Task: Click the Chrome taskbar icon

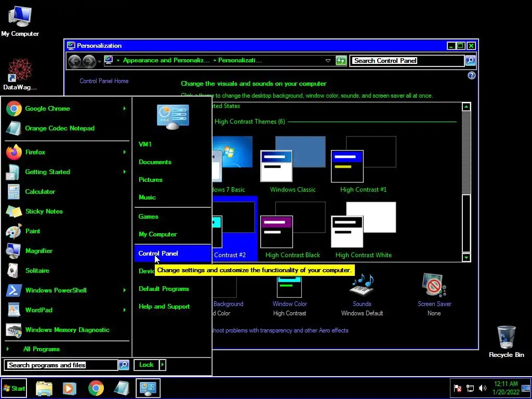Action: (x=96, y=388)
